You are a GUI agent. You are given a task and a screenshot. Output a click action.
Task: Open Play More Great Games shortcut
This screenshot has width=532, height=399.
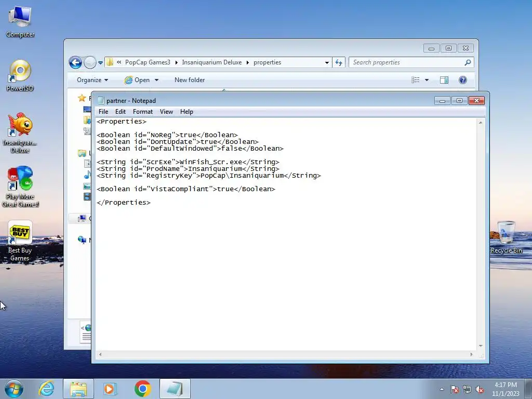(x=20, y=187)
